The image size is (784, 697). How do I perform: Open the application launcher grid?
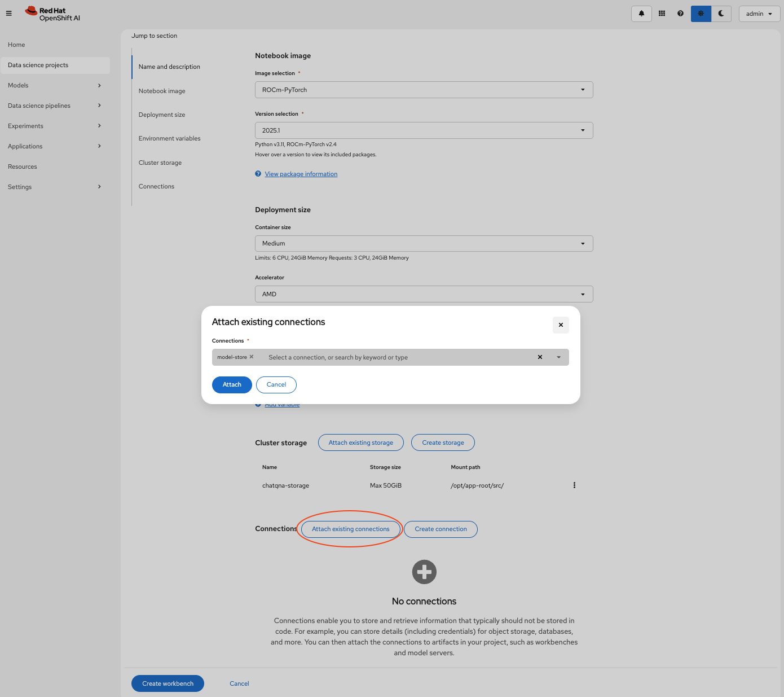pos(662,14)
